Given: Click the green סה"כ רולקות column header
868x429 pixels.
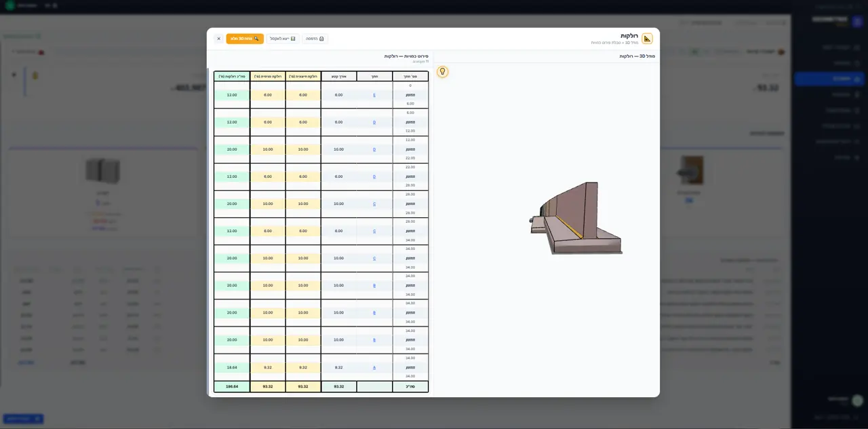Looking at the screenshot, I should point(232,76).
